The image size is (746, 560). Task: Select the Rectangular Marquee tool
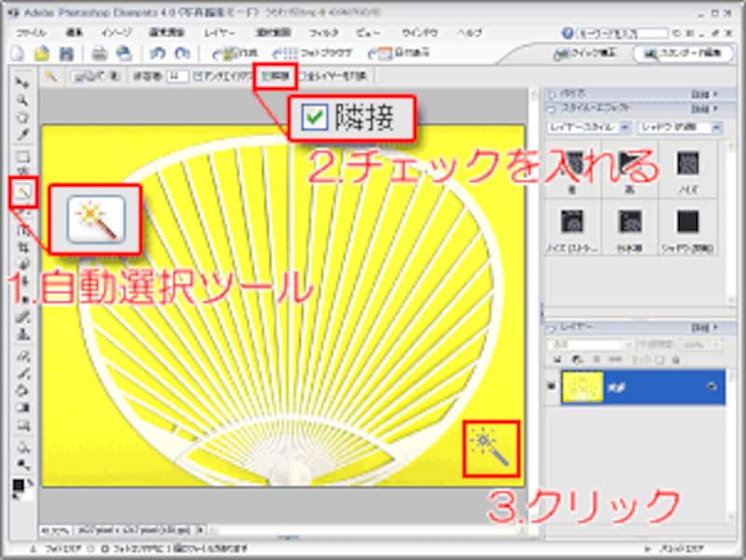[21, 157]
